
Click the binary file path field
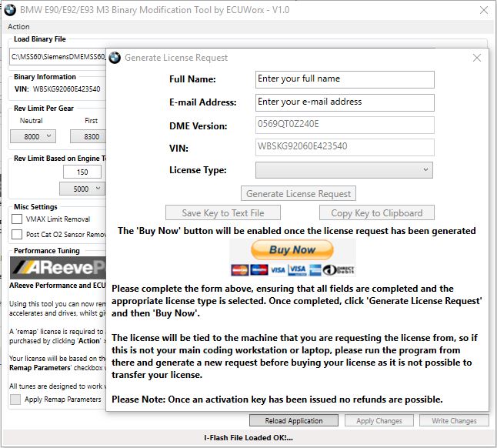(x=58, y=57)
